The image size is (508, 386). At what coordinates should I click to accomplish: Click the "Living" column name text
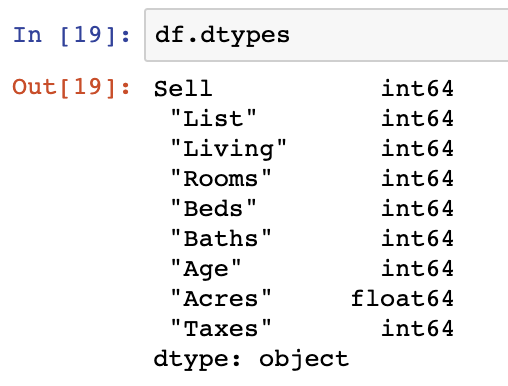coord(228,149)
